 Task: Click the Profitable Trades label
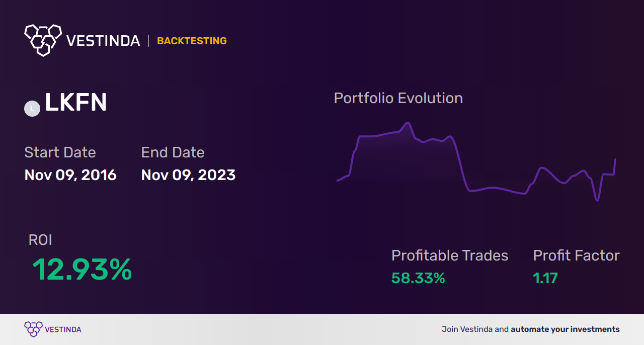tap(449, 255)
